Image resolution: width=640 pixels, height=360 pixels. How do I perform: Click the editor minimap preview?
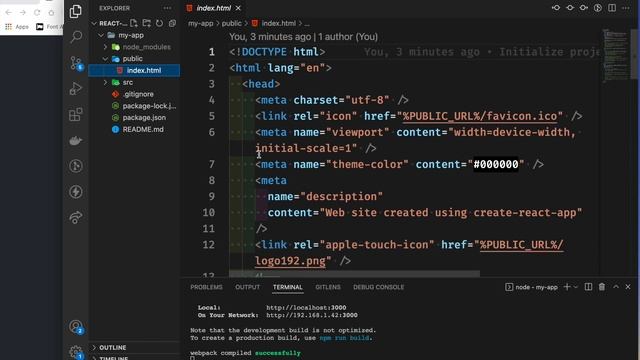(615, 55)
